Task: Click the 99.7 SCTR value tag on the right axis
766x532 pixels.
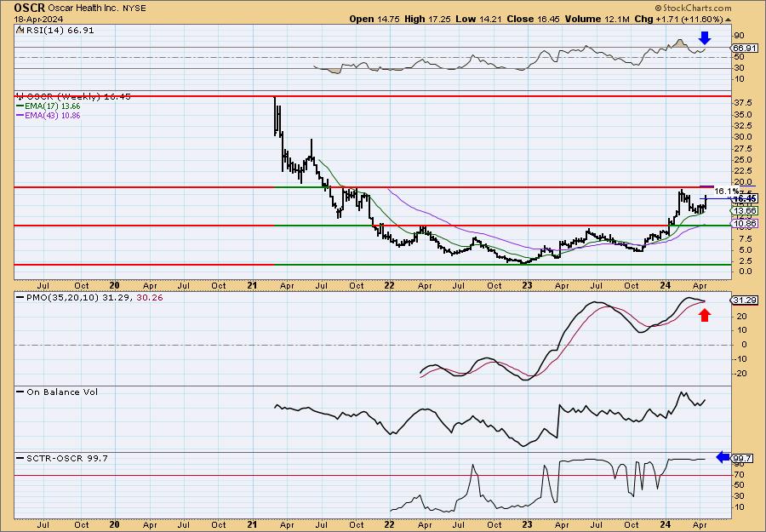Action: pyautogui.click(x=743, y=459)
